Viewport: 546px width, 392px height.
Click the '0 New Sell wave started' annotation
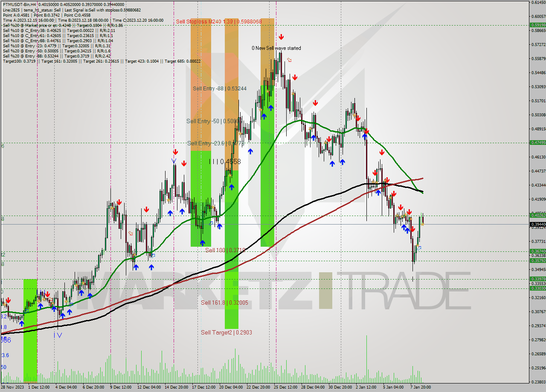pyautogui.click(x=276, y=48)
